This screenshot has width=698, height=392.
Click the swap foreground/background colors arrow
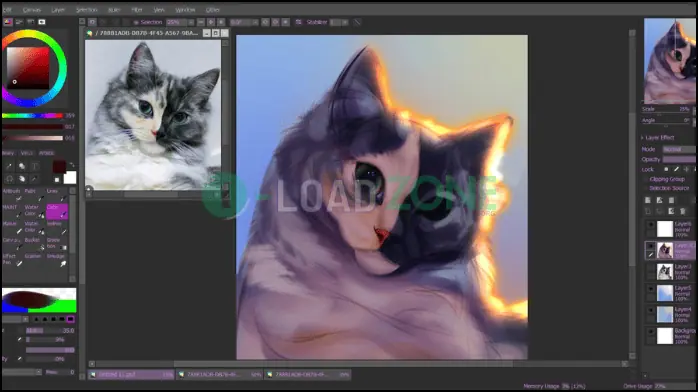(x=72, y=165)
